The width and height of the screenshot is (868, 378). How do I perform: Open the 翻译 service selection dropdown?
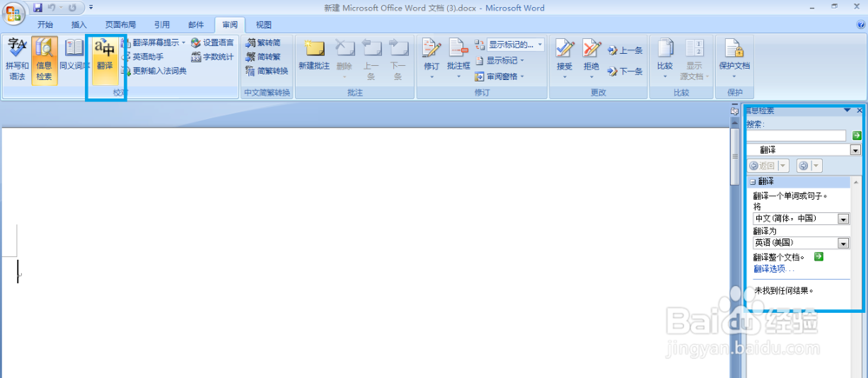coord(855,149)
